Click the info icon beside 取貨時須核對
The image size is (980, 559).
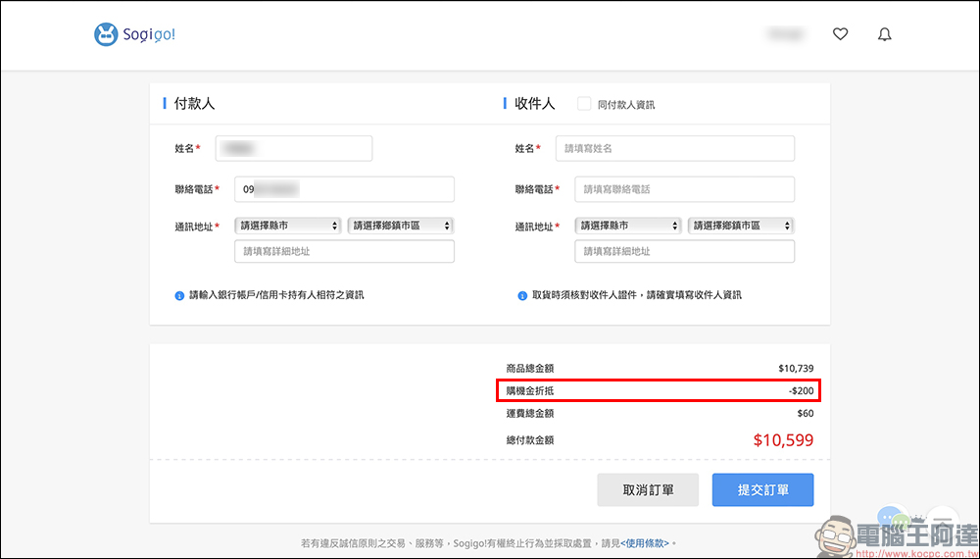[522, 296]
